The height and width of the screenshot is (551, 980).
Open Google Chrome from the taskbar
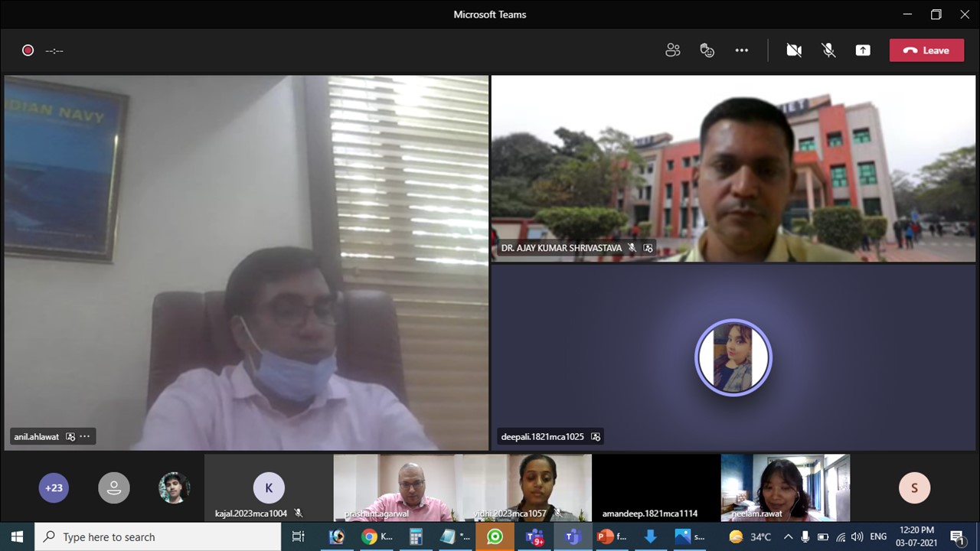[x=370, y=537]
